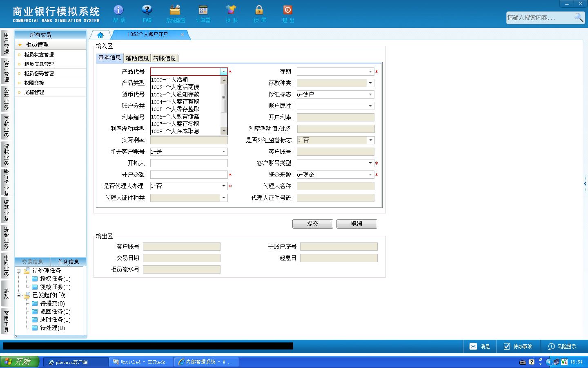This screenshot has height=368, width=588.
Task: Click the 开拓人 input field
Action: pos(189,163)
